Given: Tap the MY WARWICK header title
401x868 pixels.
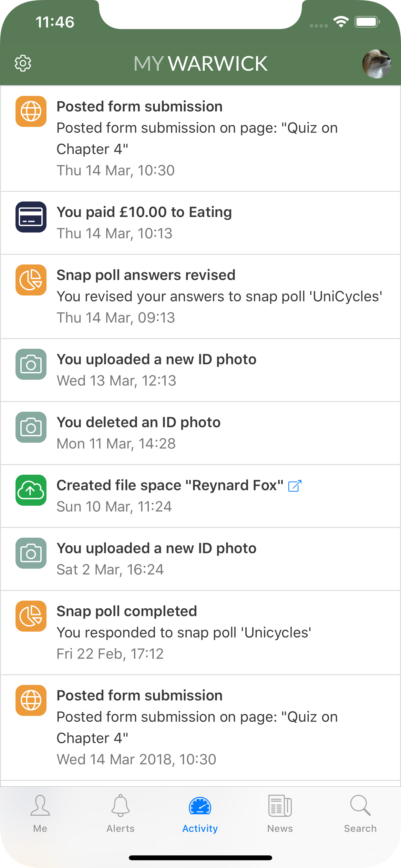Looking at the screenshot, I should click(x=200, y=64).
